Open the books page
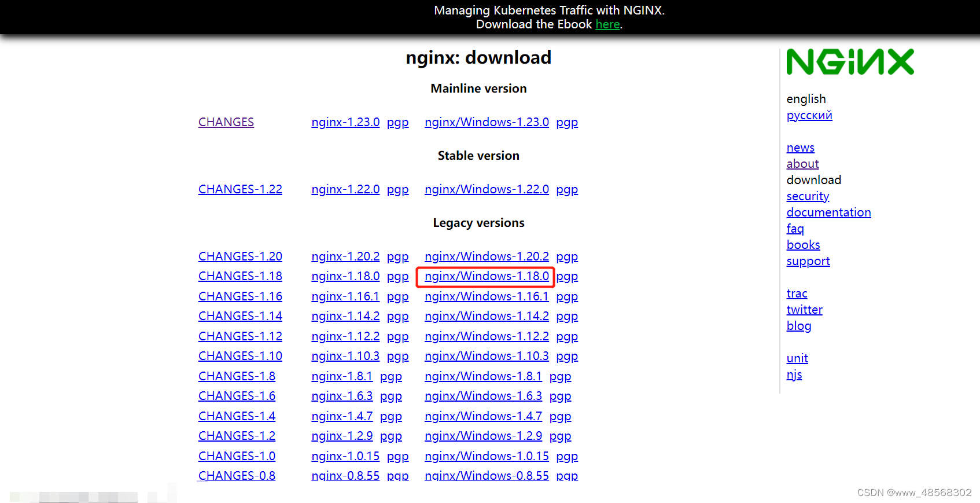980x503 pixels. (803, 245)
